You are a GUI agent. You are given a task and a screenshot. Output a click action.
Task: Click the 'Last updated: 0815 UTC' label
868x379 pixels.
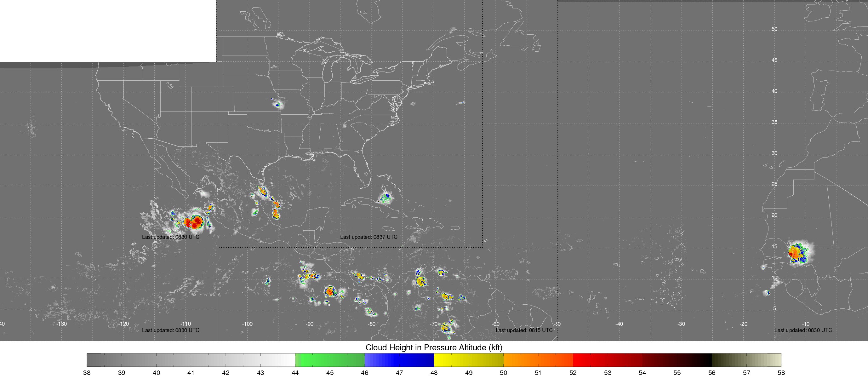524,330
